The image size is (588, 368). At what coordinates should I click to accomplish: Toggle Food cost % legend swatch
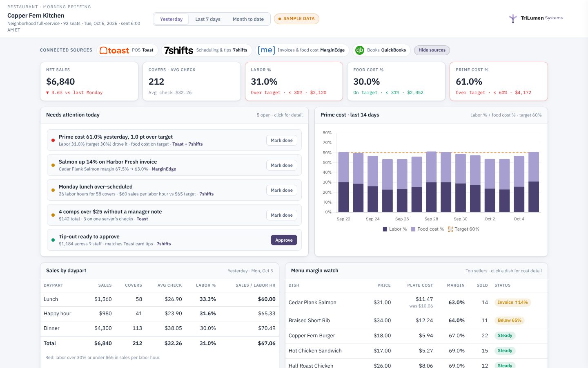pyautogui.click(x=413, y=229)
